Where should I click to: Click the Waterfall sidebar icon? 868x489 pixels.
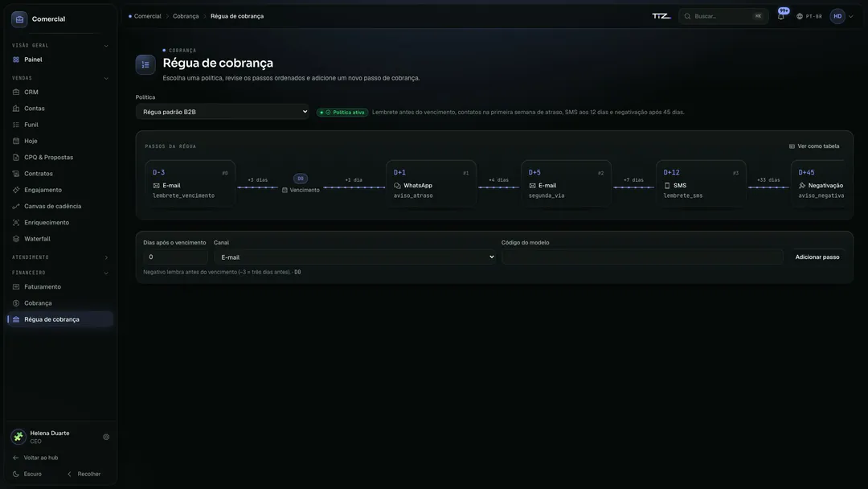[16, 239]
